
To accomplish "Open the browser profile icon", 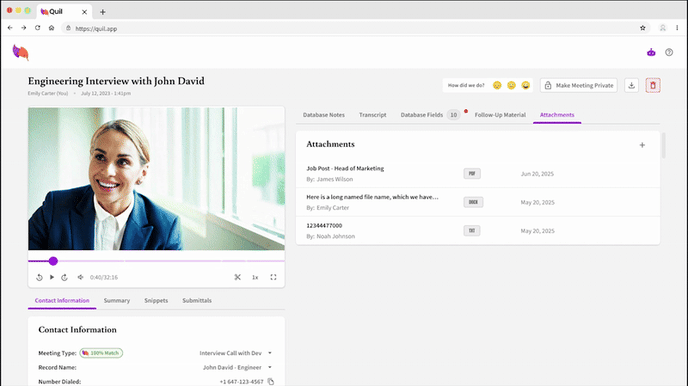I will pos(663,28).
